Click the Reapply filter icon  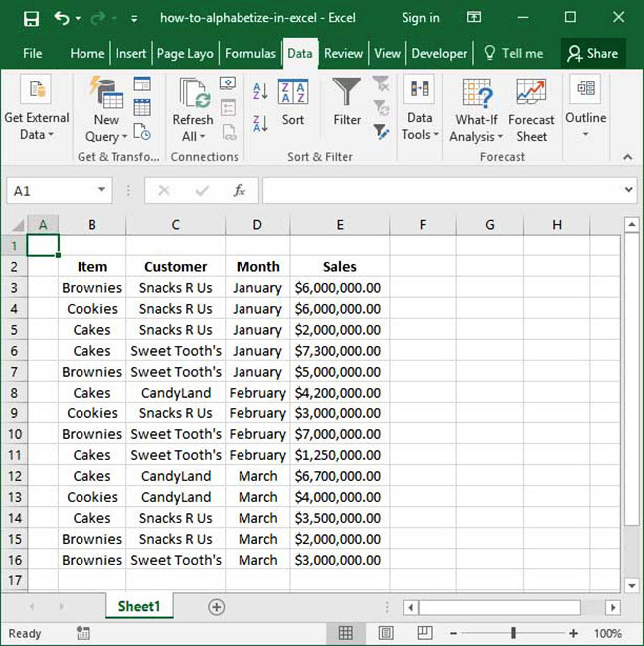point(381,108)
